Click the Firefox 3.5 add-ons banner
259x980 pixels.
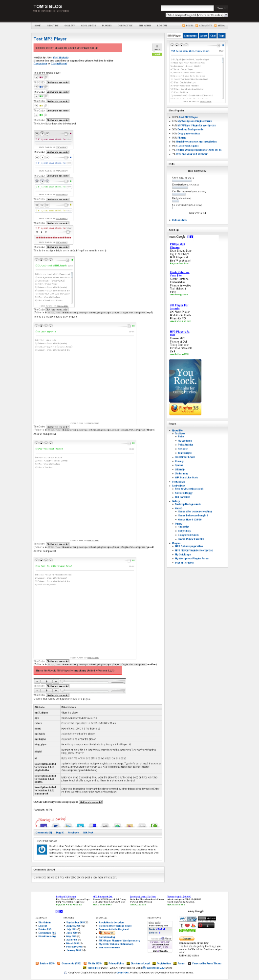click(185, 388)
